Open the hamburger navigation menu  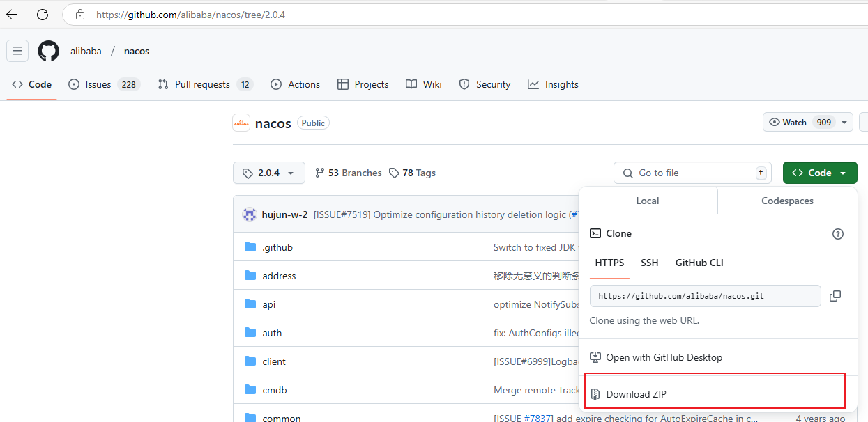[17, 51]
